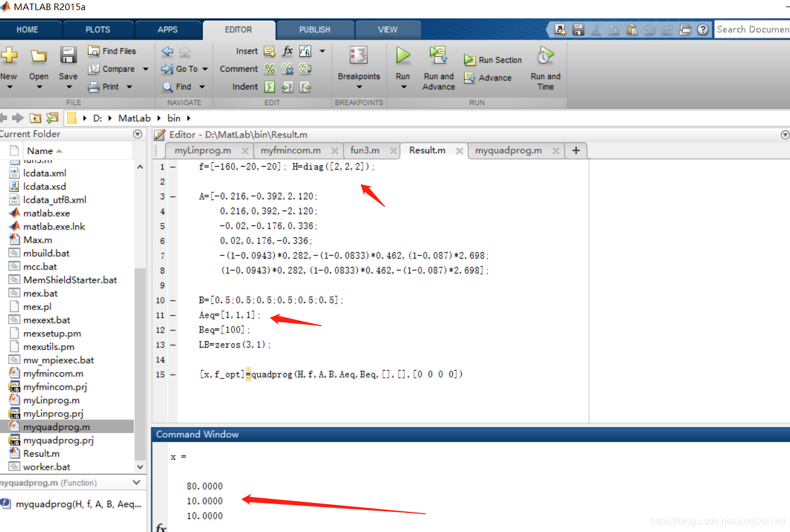This screenshot has height=532, width=790.
Task: Click the shortcut icon in quick access bar
Action: tap(560, 29)
